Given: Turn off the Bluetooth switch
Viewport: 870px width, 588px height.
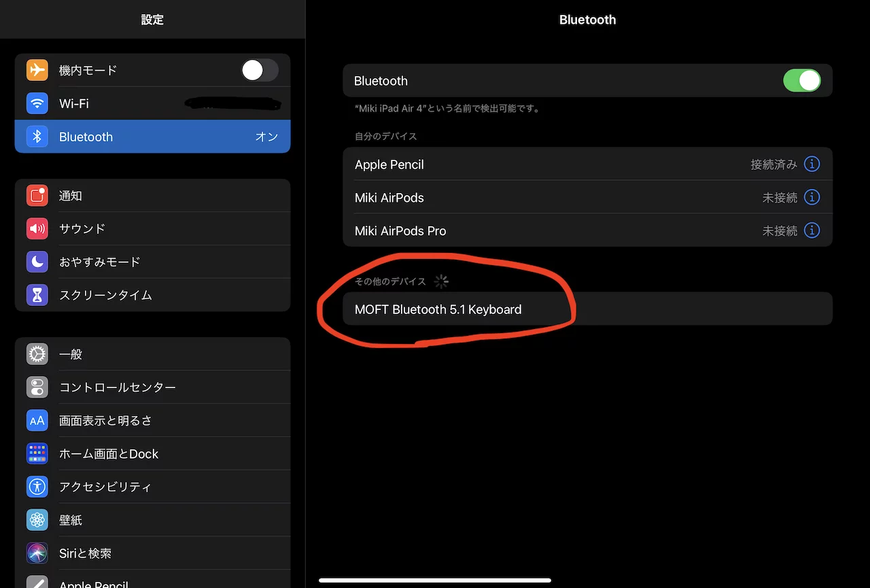Looking at the screenshot, I should 802,80.
